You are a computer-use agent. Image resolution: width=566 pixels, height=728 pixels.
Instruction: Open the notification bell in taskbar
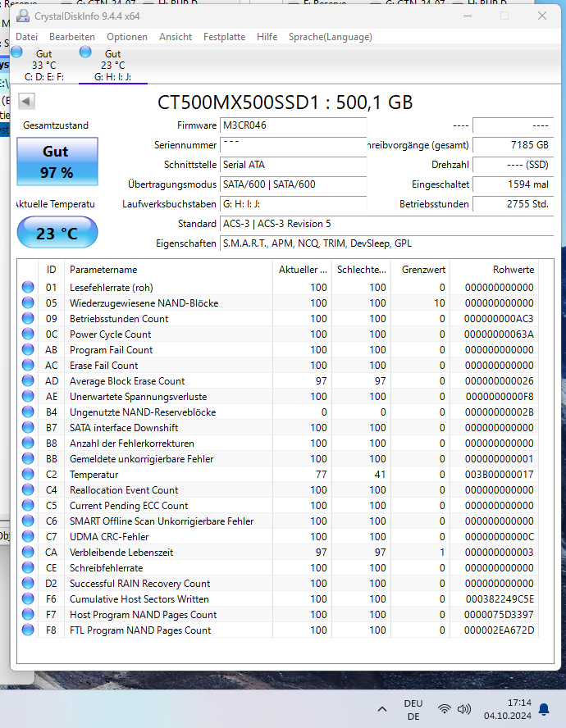click(544, 709)
